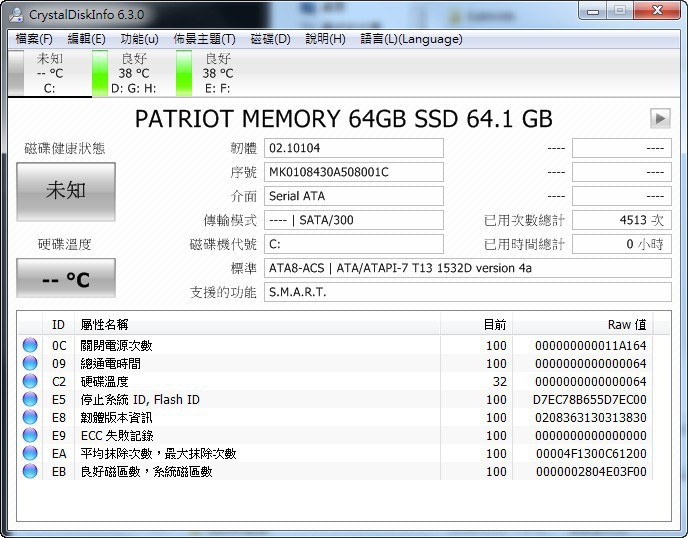Click status orb for attribute 09 總通電時間
Screen dimensions: 688x538
click(30, 363)
